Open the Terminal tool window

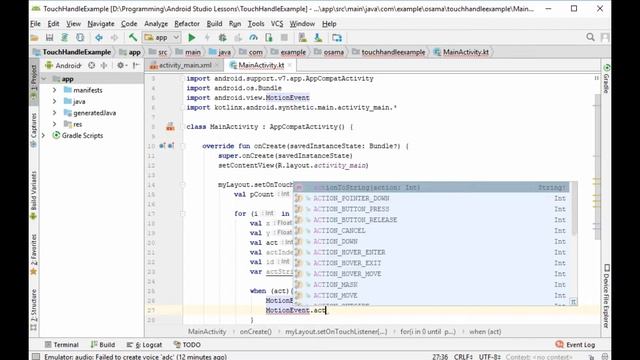coord(62,344)
